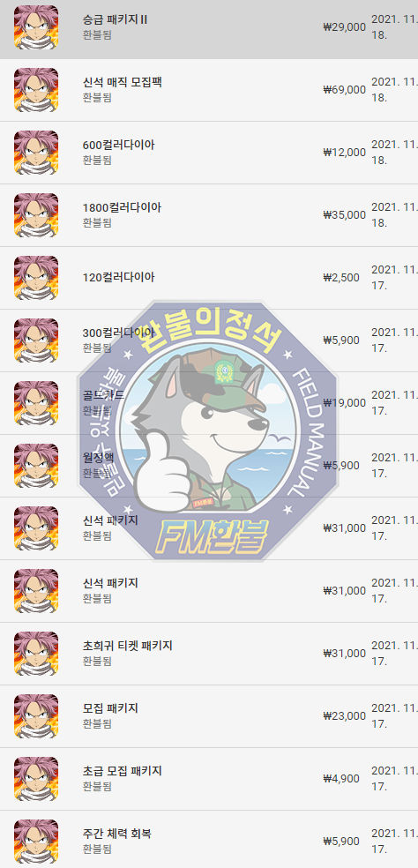The width and height of the screenshot is (418, 868).
Task: Click the ₩2,500 price for 120컬러다이아
Action: (x=341, y=277)
